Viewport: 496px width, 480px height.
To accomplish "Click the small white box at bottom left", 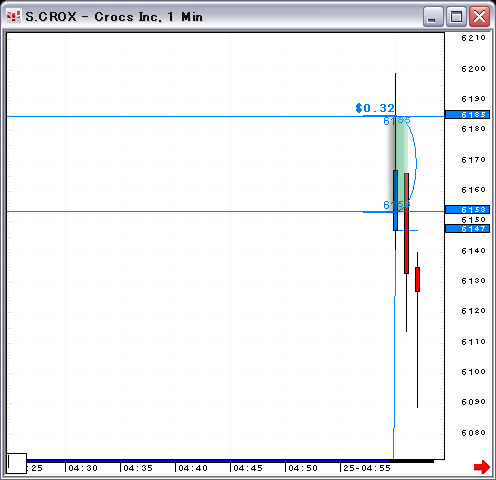I will pos(17,463).
